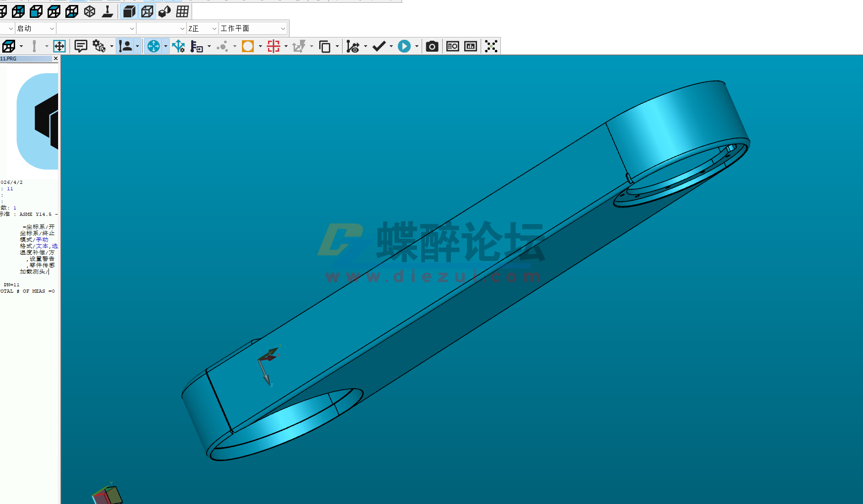863x504 pixels.
Task: Click the part program thumbnail in left panel
Action: tap(39, 121)
